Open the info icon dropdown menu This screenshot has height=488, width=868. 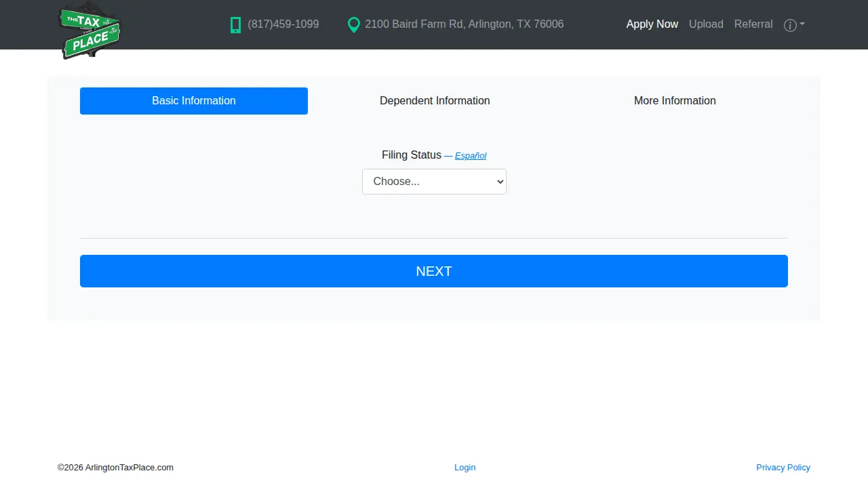794,25
